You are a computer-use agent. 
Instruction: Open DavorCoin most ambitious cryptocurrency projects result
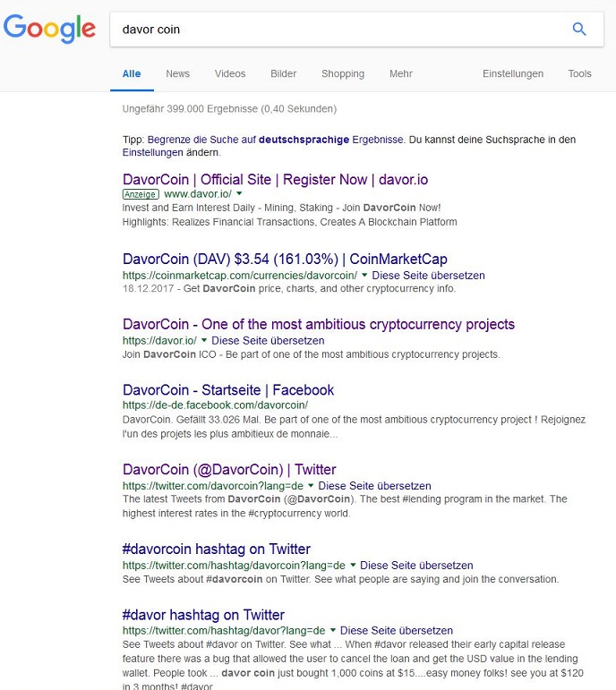point(319,324)
